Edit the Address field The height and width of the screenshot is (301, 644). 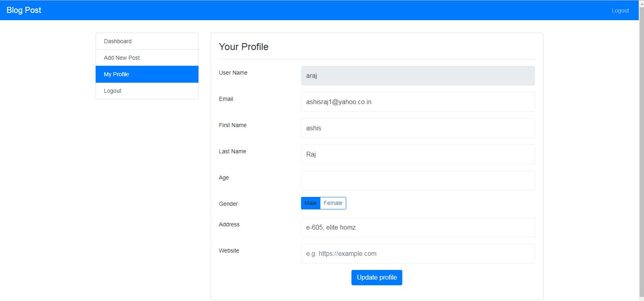point(418,227)
